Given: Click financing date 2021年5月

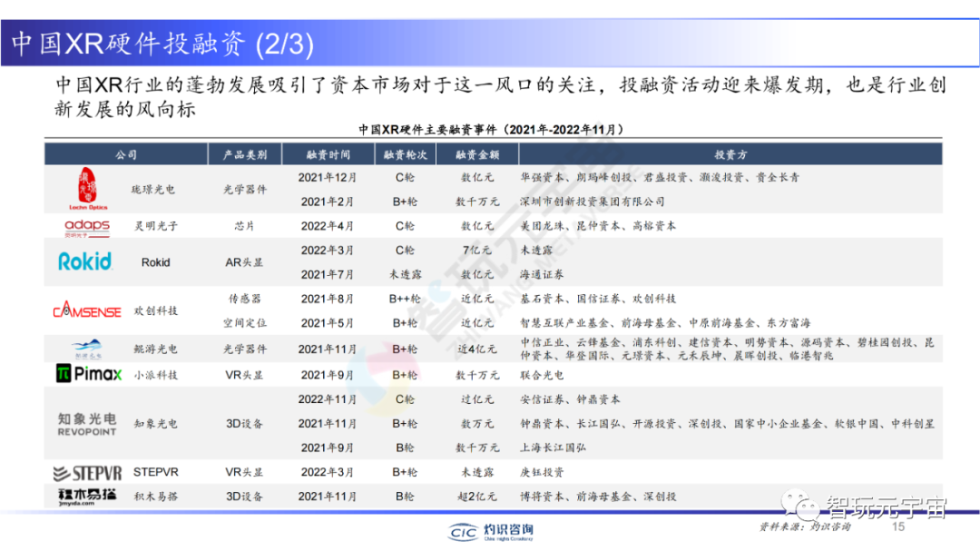Looking at the screenshot, I should tap(328, 323).
